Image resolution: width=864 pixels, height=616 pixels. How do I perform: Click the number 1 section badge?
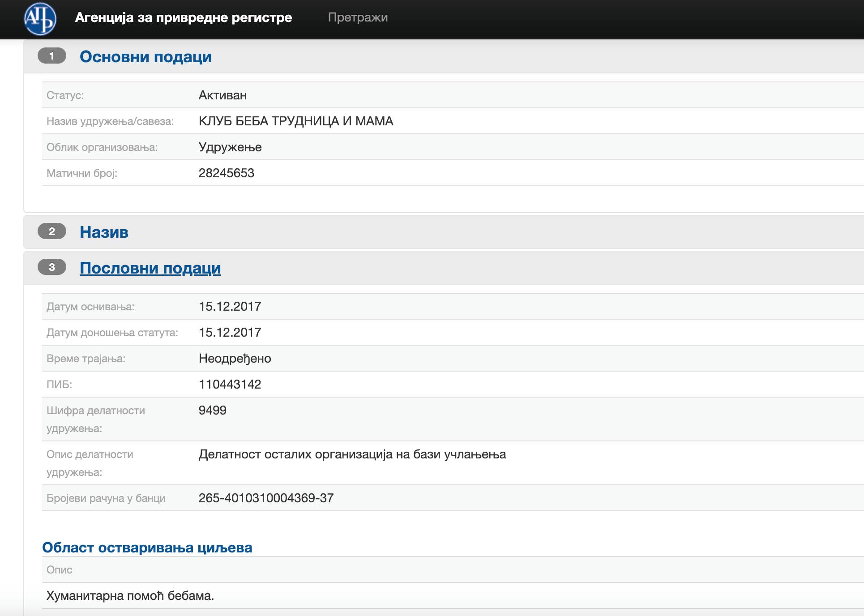pos(52,56)
